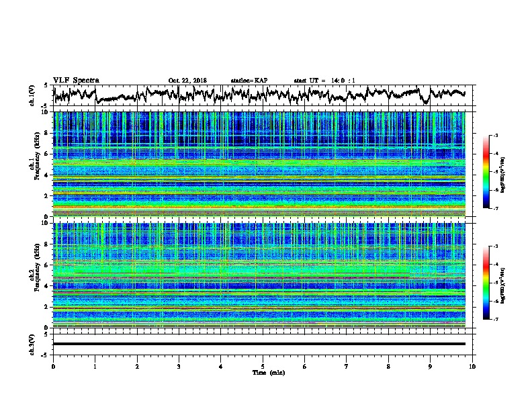Click the ch.1 voltage waveform trace
Viewport: 532px width, 411px height.
pos(259,95)
